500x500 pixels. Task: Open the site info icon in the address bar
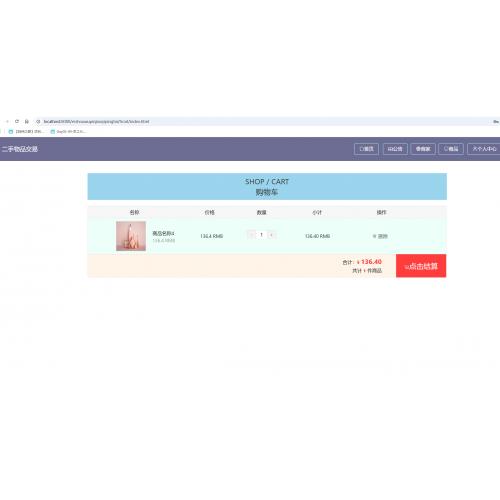(38, 122)
